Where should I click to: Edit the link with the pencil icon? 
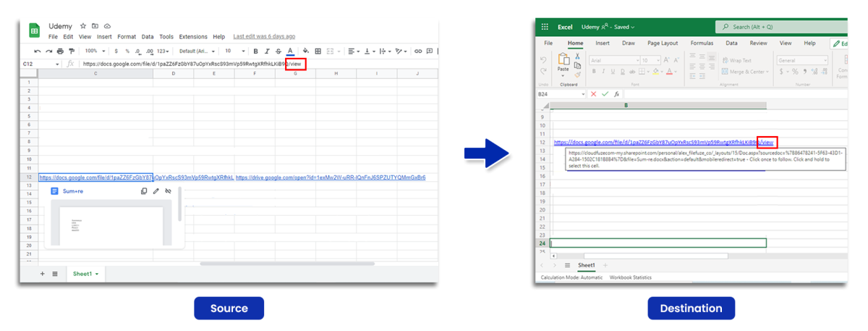click(156, 191)
